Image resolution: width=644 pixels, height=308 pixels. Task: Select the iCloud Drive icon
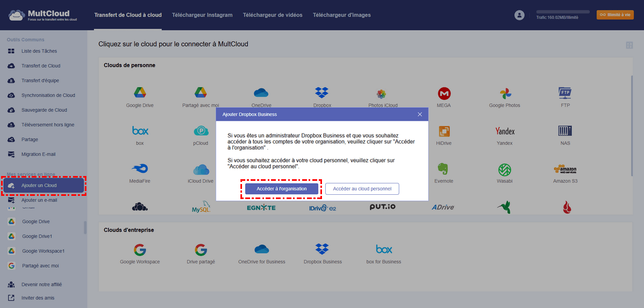coord(201,169)
